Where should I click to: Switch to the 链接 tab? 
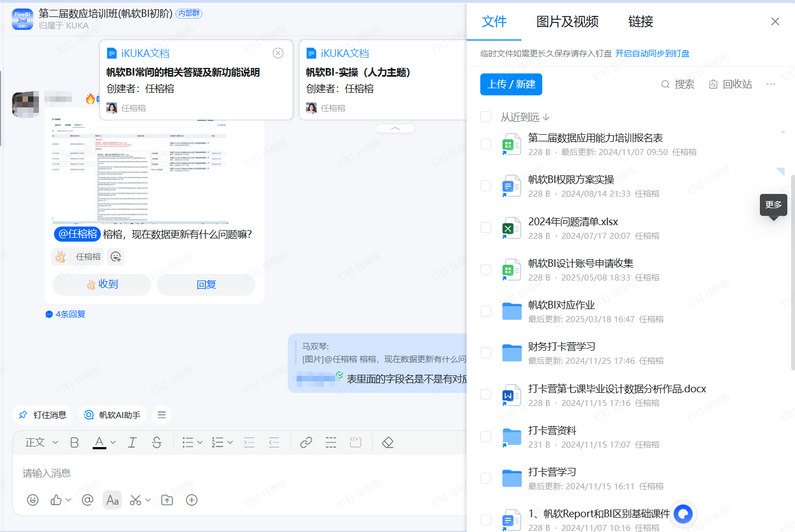click(640, 22)
